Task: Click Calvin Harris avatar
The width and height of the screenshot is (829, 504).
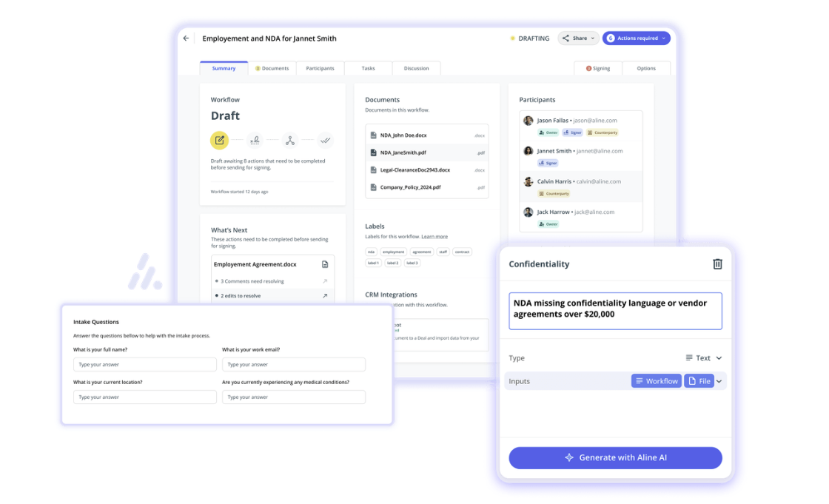Action: 528,181
